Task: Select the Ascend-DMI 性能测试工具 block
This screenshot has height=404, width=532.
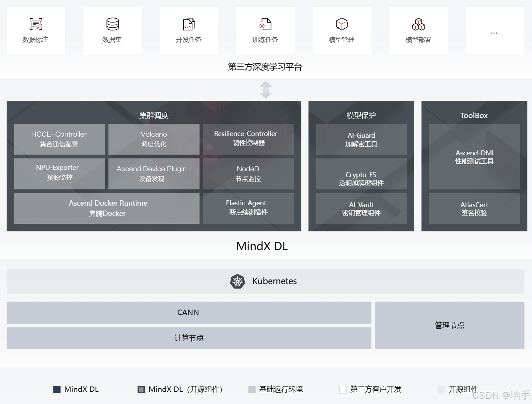Action: point(474,156)
